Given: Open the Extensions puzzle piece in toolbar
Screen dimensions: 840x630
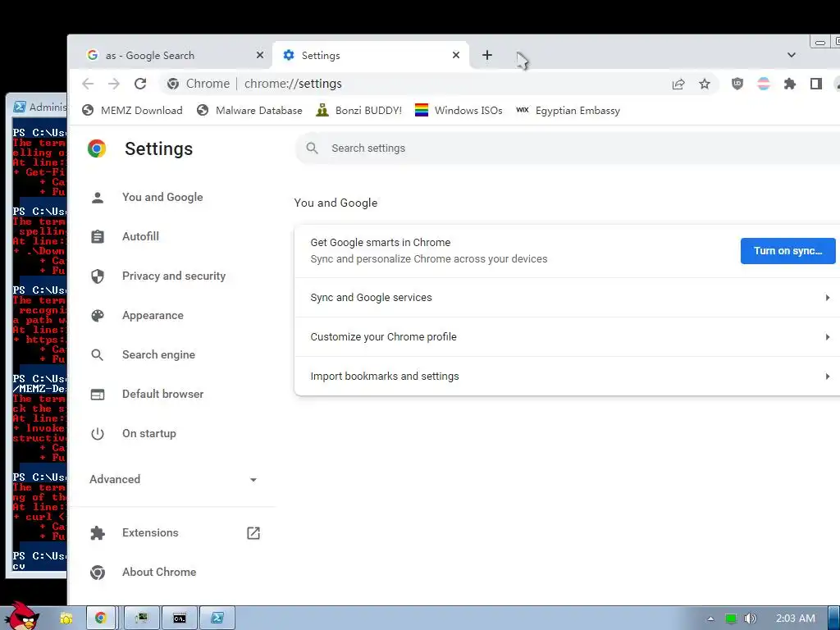Looking at the screenshot, I should coord(790,84).
